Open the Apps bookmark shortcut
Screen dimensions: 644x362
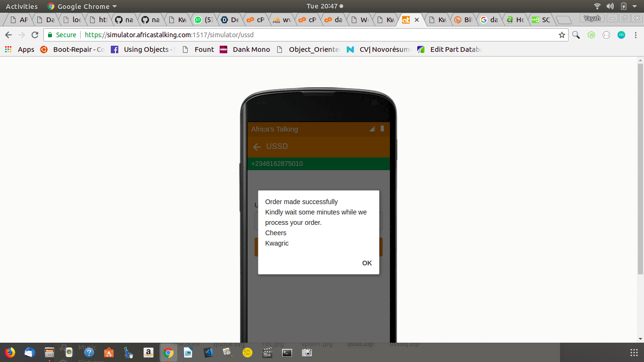pyautogui.click(x=20, y=49)
